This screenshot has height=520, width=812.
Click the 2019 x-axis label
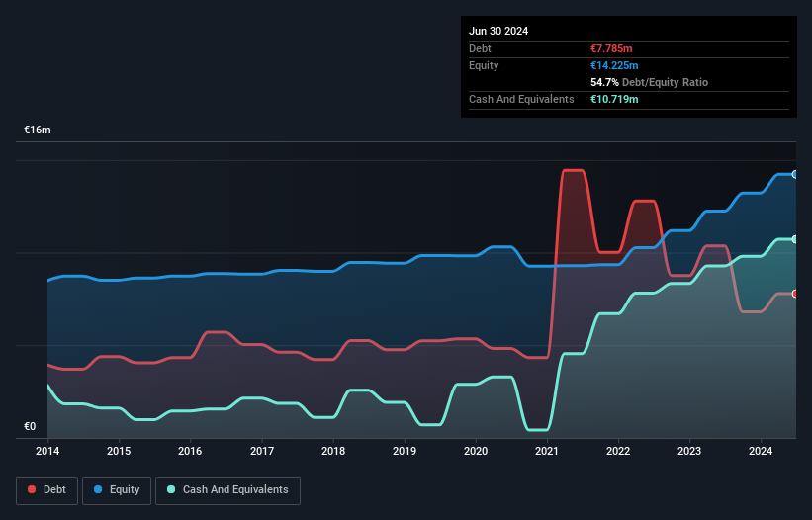tap(405, 451)
